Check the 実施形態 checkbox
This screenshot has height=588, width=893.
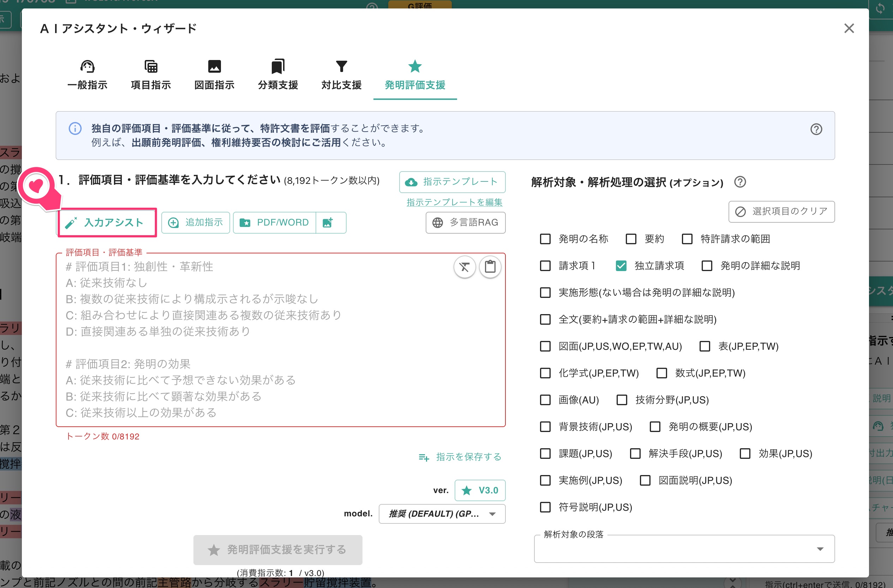point(545,292)
